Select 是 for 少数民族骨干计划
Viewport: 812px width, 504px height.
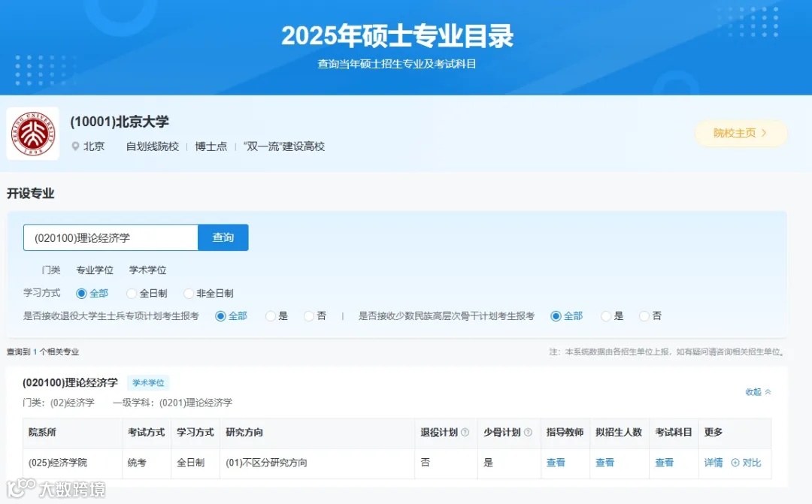click(612, 316)
